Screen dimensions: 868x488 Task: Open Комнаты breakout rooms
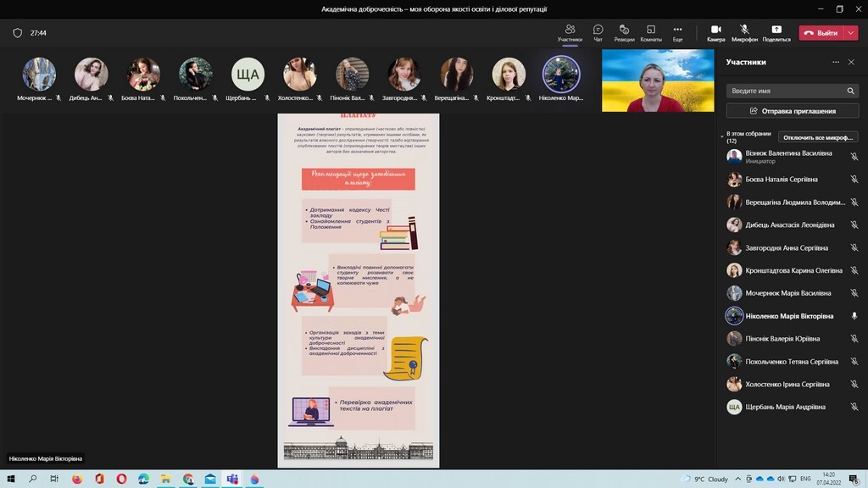click(x=651, y=32)
